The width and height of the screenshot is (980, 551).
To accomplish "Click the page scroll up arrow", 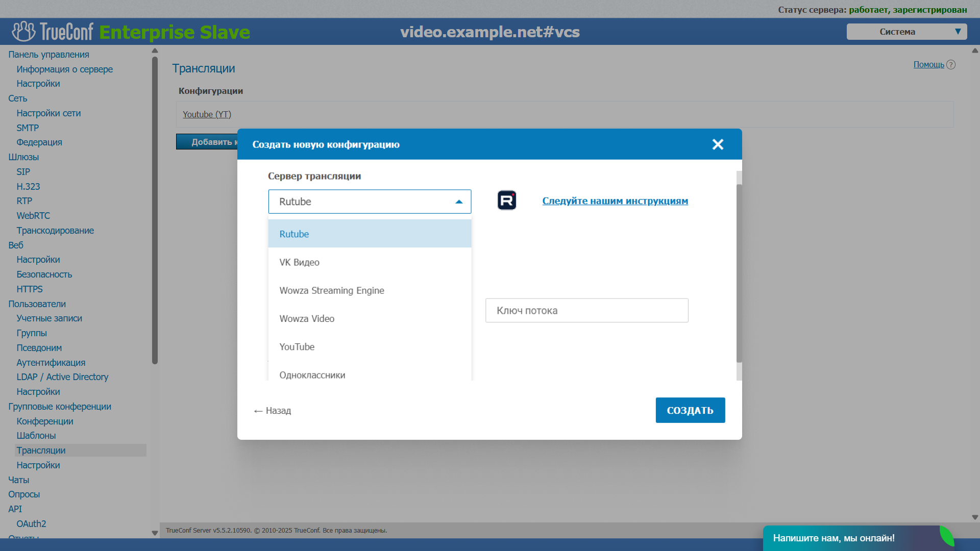I will (x=974, y=51).
